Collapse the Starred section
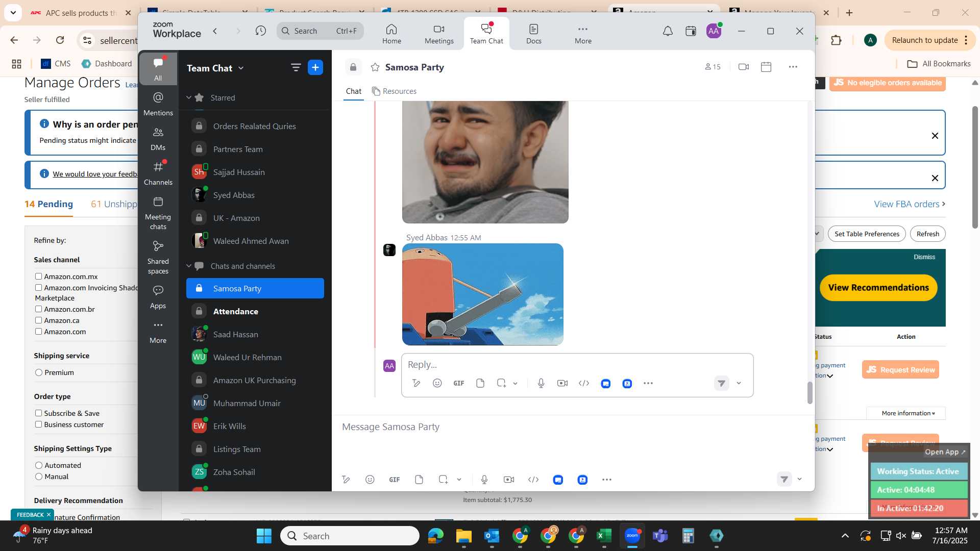 pos(188,97)
